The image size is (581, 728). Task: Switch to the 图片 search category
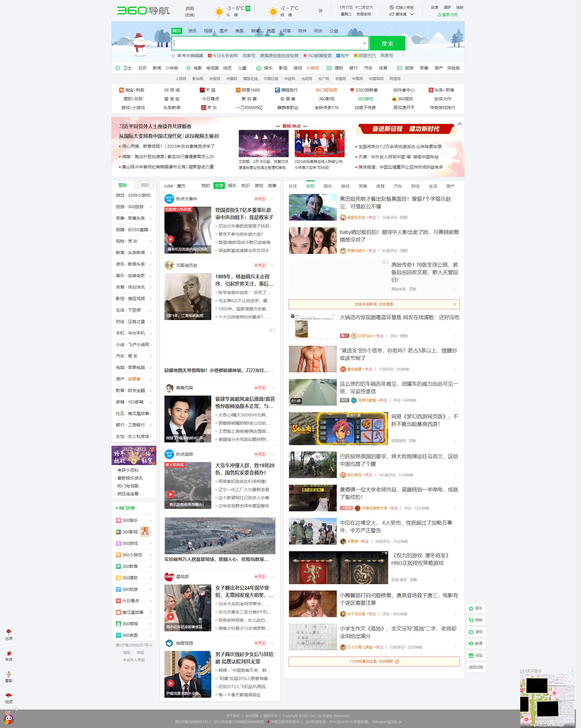[224, 31]
